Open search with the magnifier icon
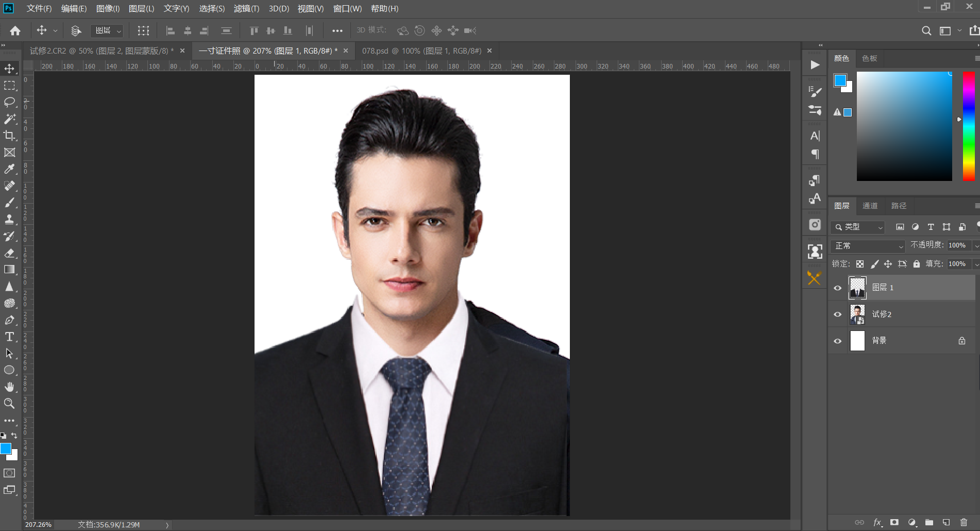Viewport: 980px width, 531px height. 926,30
